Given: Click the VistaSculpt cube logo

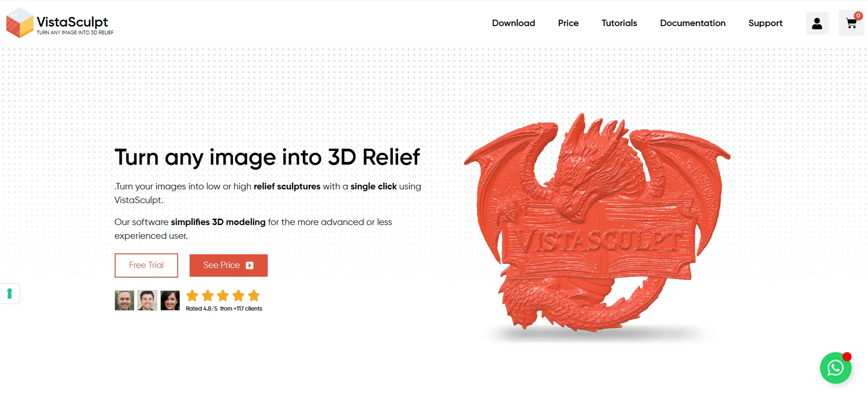Looking at the screenshot, I should 20,23.
